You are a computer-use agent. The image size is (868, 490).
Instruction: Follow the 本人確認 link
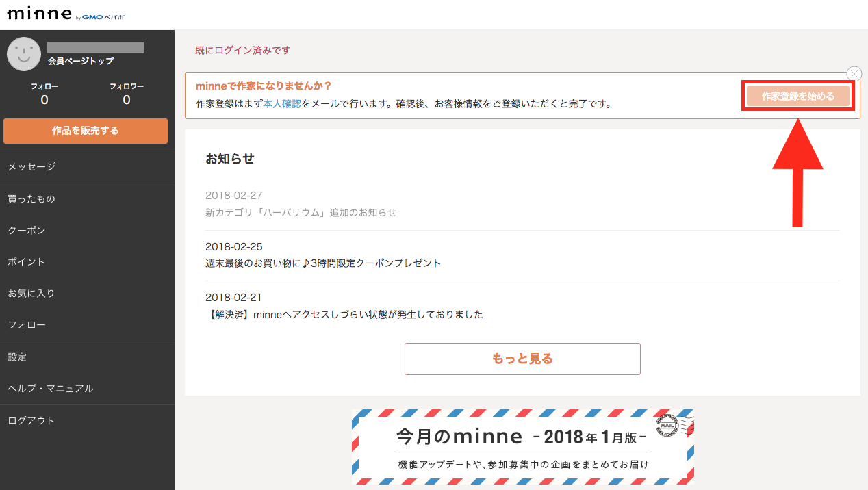pyautogui.click(x=282, y=104)
